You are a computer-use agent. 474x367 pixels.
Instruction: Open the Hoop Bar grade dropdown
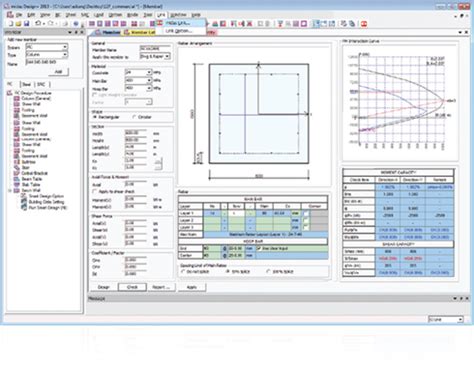(x=149, y=88)
